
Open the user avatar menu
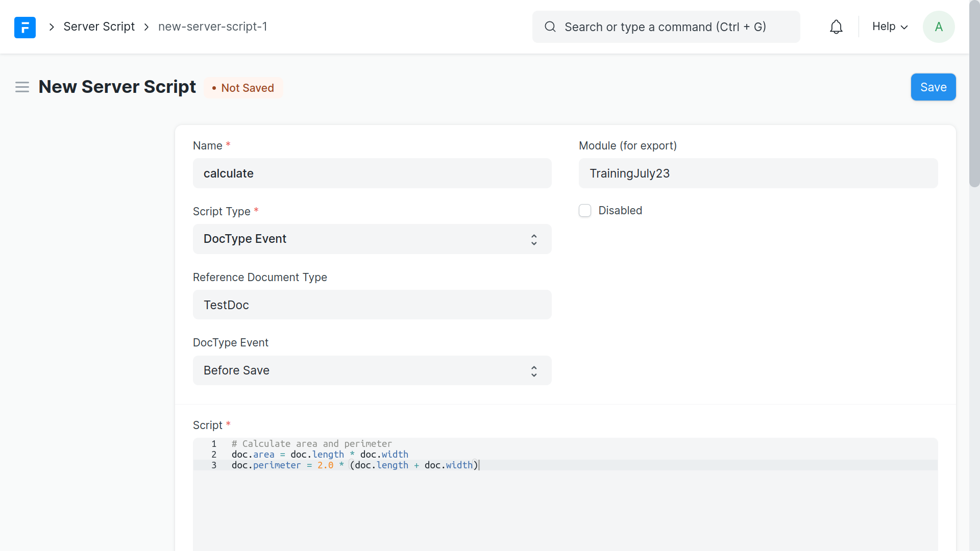938,27
